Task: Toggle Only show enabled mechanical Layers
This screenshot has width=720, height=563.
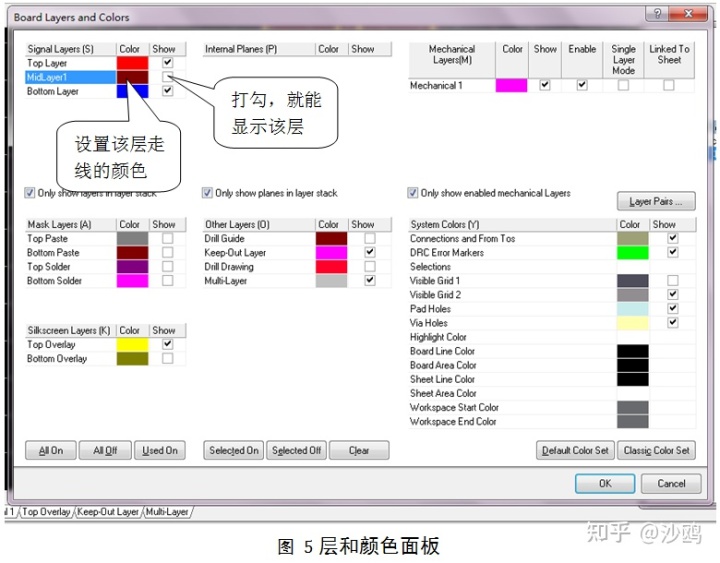Action: [413, 193]
